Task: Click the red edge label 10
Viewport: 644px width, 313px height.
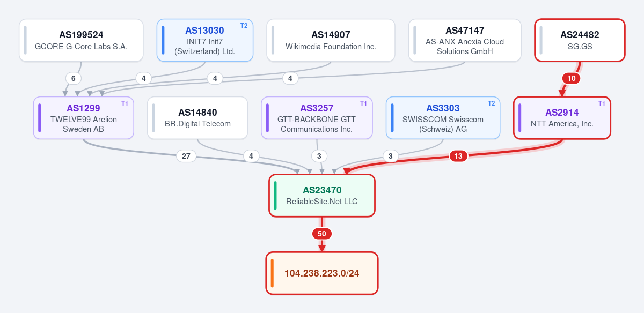Action: [x=571, y=78]
